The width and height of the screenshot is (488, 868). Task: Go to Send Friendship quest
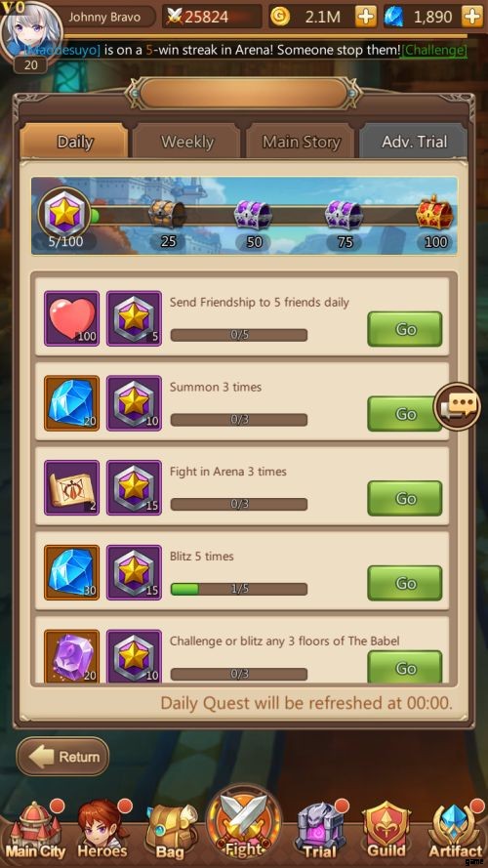pyautogui.click(x=405, y=329)
